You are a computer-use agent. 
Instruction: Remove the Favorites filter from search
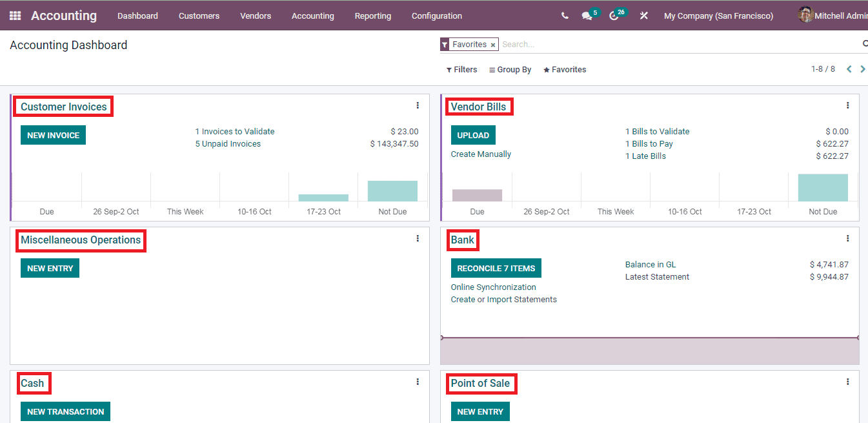[x=493, y=44]
